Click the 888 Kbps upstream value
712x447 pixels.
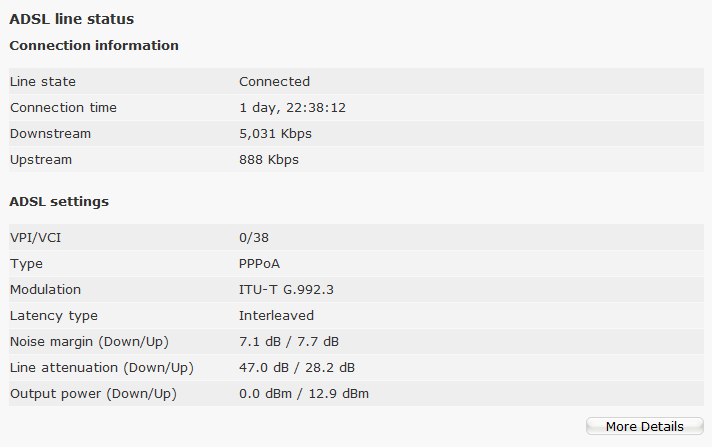pyautogui.click(x=269, y=160)
